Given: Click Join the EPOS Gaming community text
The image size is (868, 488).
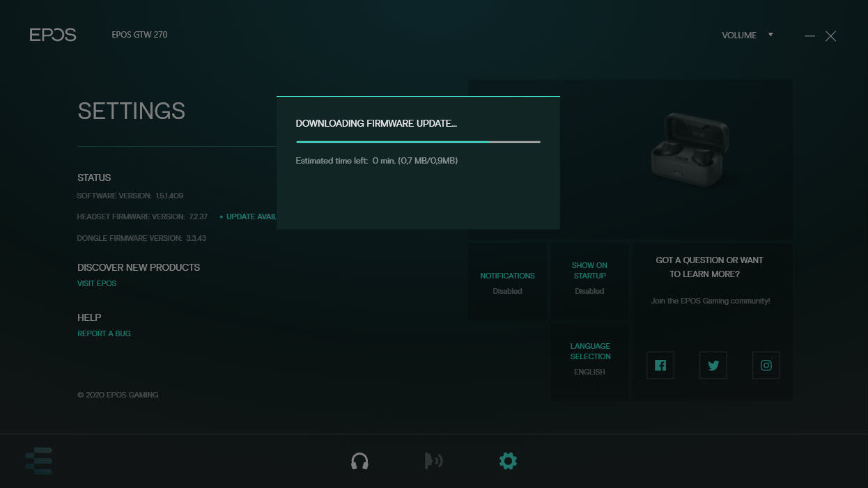Looking at the screenshot, I should pyautogui.click(x=711, y=301).
